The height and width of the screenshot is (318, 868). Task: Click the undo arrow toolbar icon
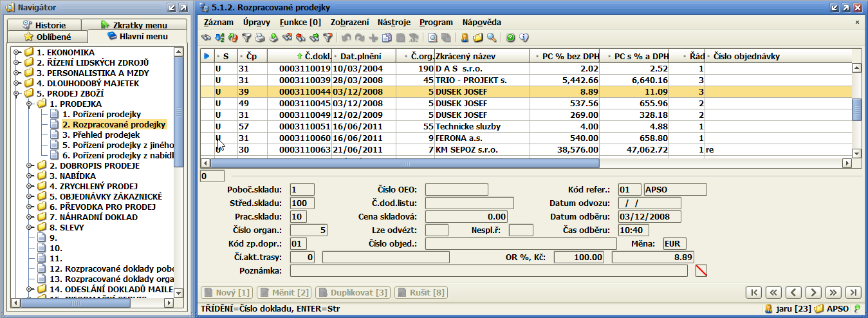(x=346, y=37)
